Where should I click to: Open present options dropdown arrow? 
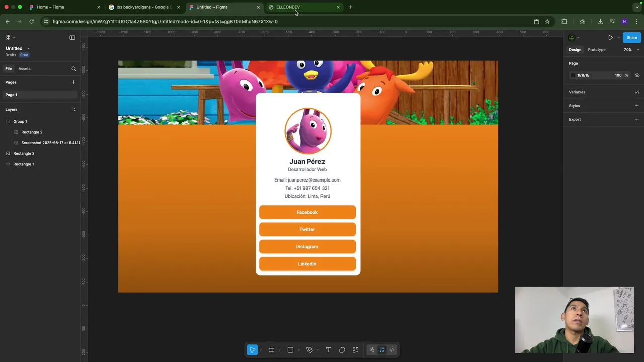click(618, 38)
